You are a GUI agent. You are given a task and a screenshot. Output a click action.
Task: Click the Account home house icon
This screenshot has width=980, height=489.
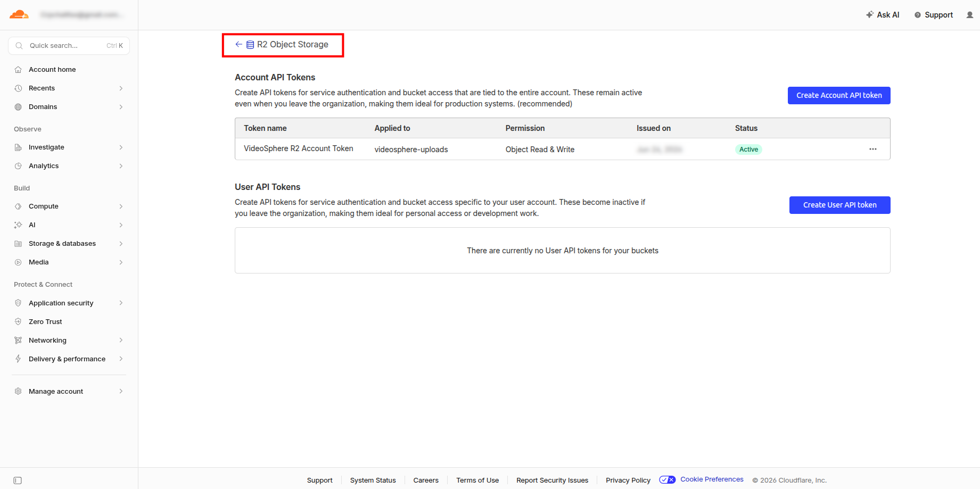[x=18, y=70]
